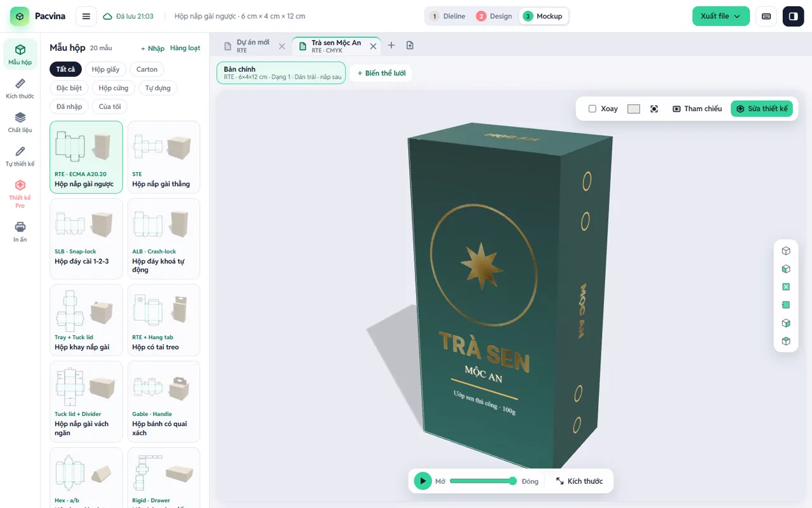Select Hộp nắp gài thẳng template
Screen dimensions: 812x508
tap(164, 157)
